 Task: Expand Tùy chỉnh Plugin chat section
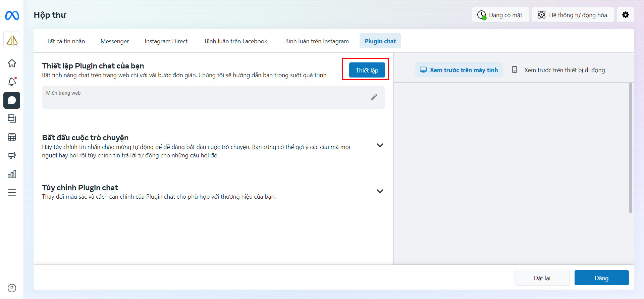pos(380,191)
